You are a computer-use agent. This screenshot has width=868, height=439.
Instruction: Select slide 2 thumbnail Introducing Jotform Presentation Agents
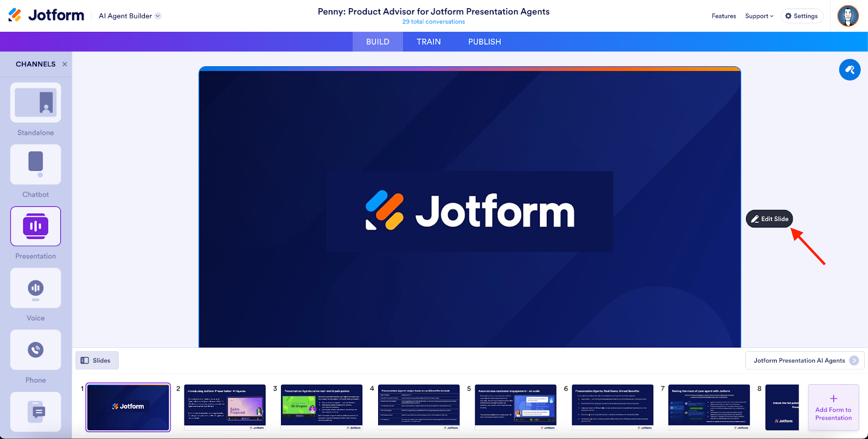click(225, 408)
